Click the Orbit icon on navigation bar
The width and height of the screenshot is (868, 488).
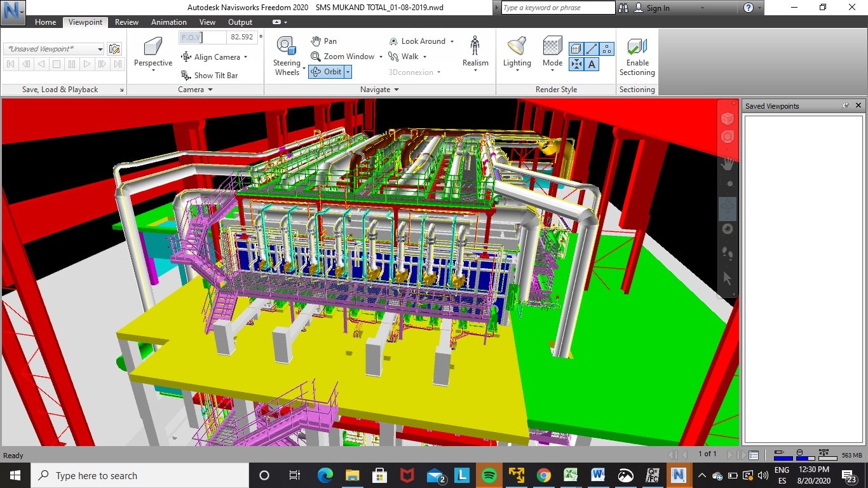[x=728, y=206]
